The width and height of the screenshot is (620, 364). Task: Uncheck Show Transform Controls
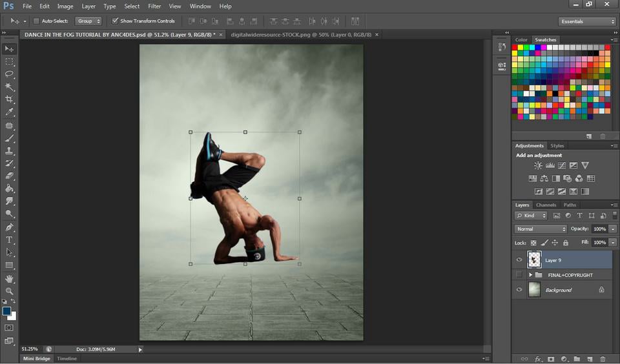[x=115, y=21]
